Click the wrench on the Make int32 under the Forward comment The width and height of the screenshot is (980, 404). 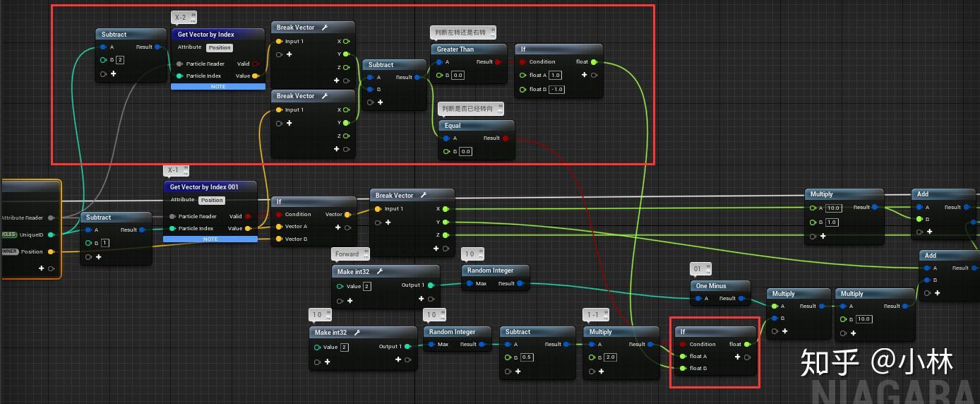click(379, 272)
